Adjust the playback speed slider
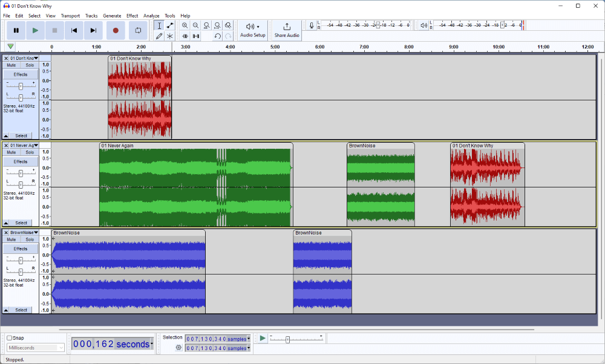This screenshot has width=605, height=364. (x=296, y=339)
